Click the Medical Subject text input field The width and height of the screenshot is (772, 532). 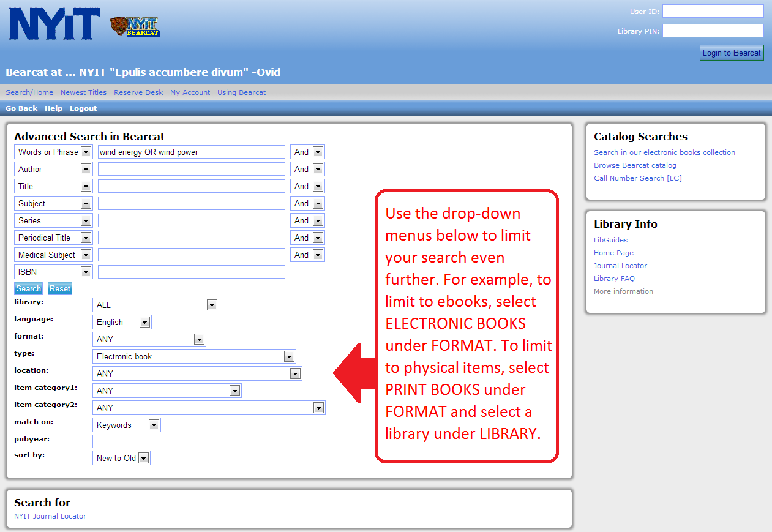(192, 255)
